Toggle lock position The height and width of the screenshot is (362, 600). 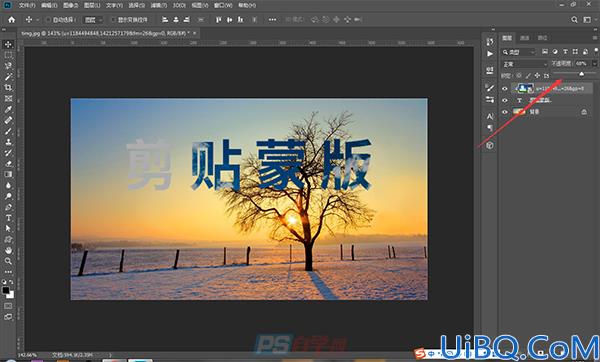[x=537, y=76]
